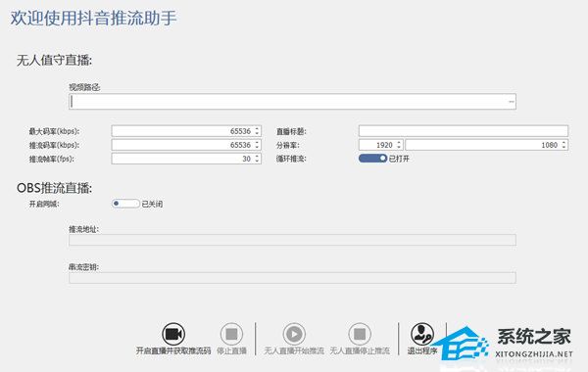Adjust the 最大码率 spinner arrows
Image resolution: width=588 pixels, height=372 pixels.
click(257, 131)
